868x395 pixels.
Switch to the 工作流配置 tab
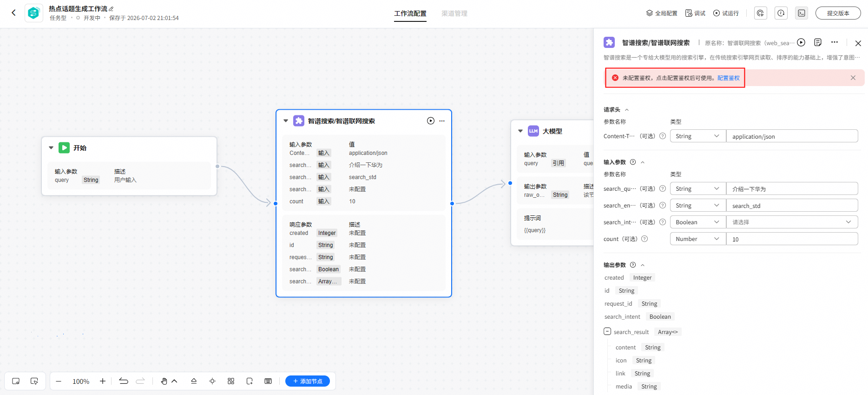(410, 13)
